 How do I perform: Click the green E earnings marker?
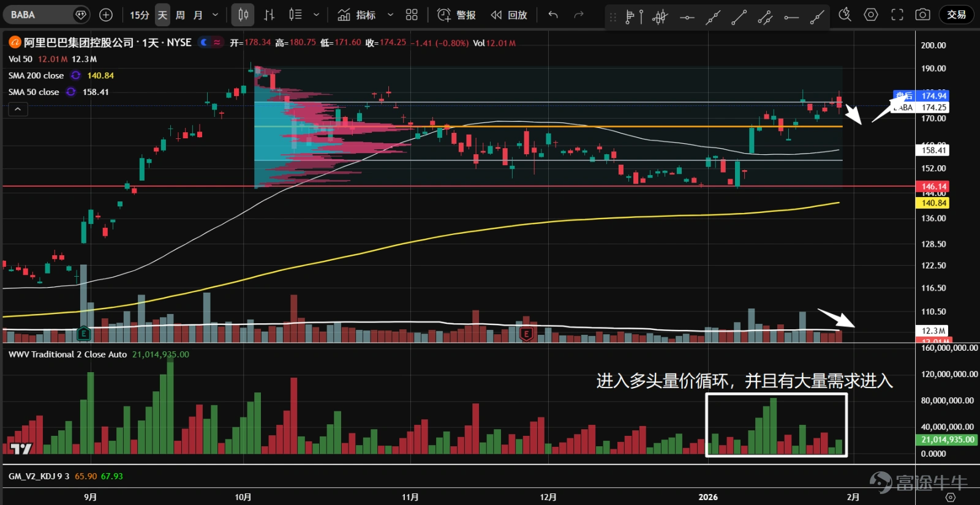[x=83, y=334]
